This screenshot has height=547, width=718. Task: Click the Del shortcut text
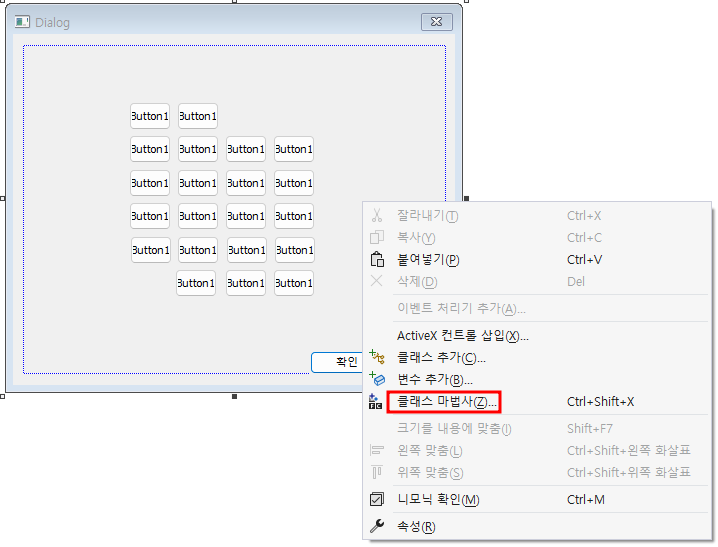point(576,282)
